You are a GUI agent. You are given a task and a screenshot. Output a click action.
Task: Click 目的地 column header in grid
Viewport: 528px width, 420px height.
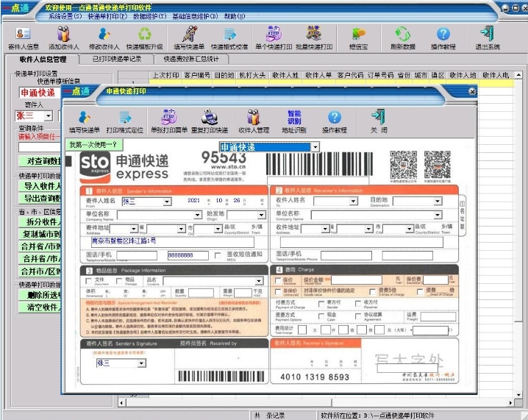(224, 75)
